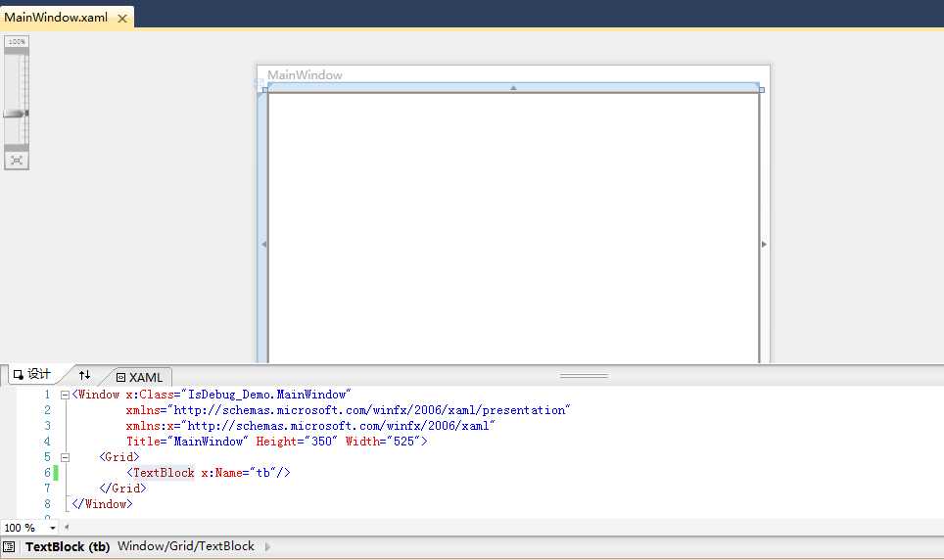Click the xmlns:x namespace URL on line 3
The image size is (944, 560).
click(x=339, y=426)
